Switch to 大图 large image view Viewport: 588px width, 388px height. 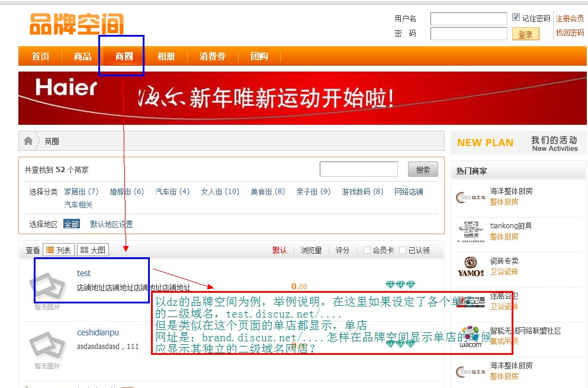click(x=93, y=250)
